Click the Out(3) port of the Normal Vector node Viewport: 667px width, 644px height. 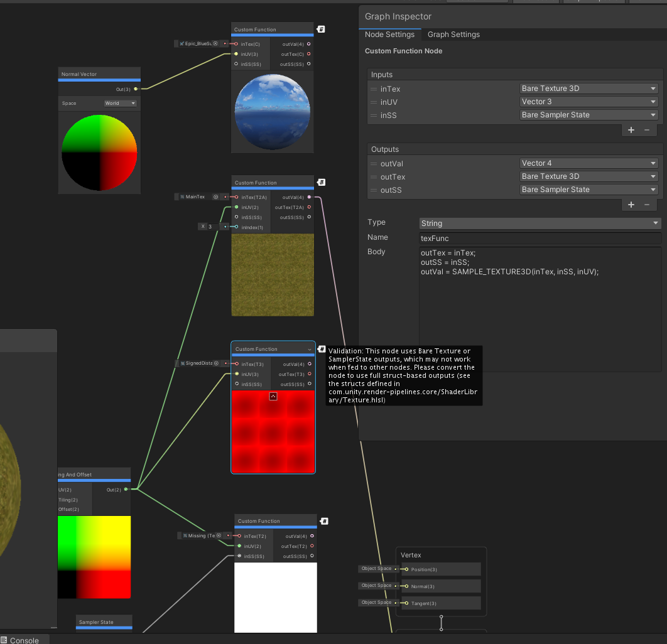tap(136, 89)
